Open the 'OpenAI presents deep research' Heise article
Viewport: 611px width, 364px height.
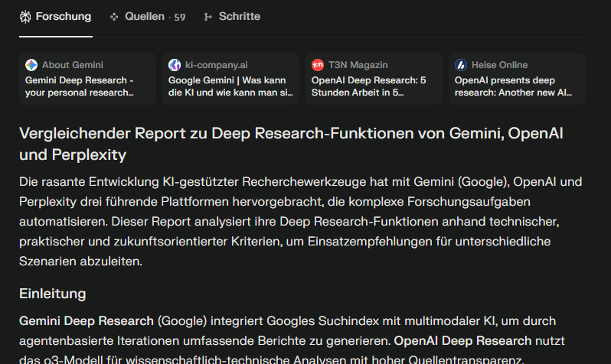(513, 86)
